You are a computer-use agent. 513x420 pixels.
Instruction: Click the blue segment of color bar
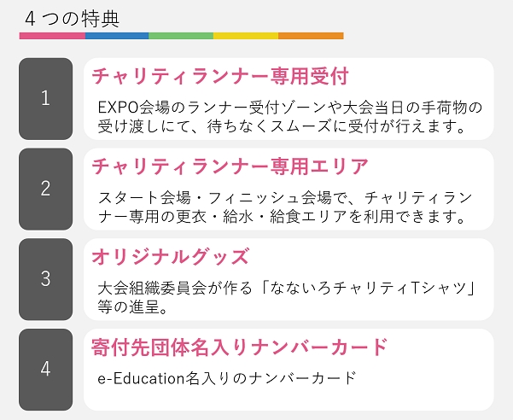coord(116,36)
